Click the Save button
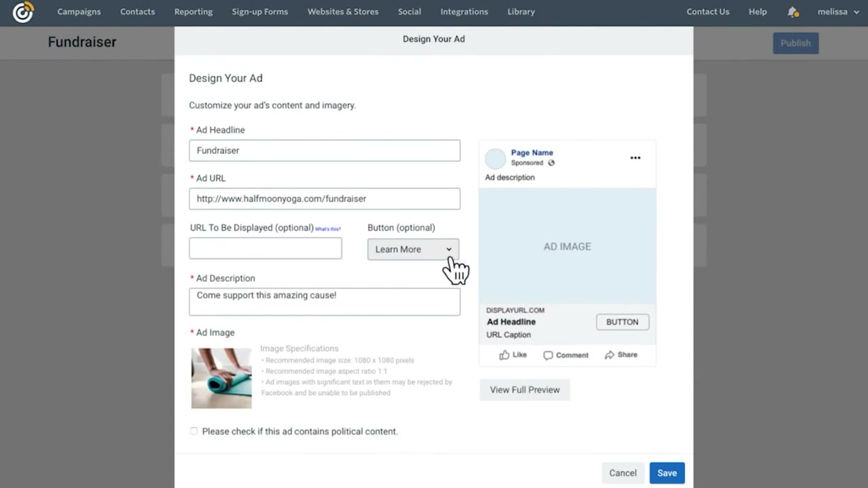868x488 pixels. [667, 473]
